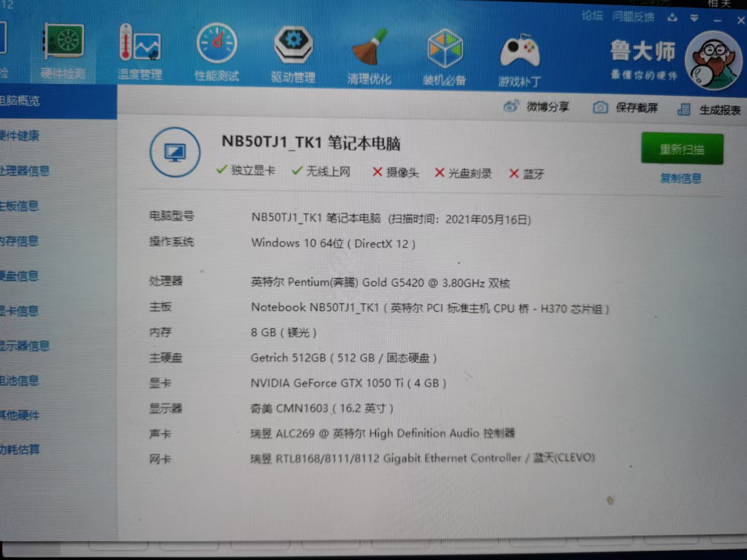Click 保存截屏 text
Image resolution: width=747 pixels, height=560 pixels.
pyautogui.click(x=637, y=108)
